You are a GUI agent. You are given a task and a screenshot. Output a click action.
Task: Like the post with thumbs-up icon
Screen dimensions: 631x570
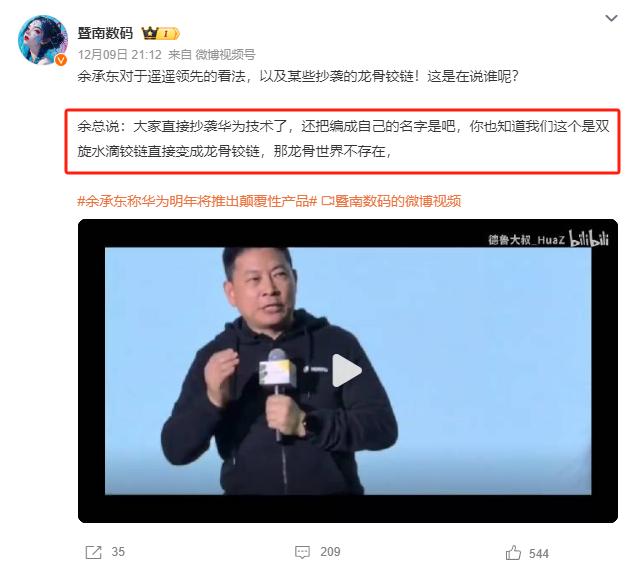pyautogui.click(x=513, y=552)
